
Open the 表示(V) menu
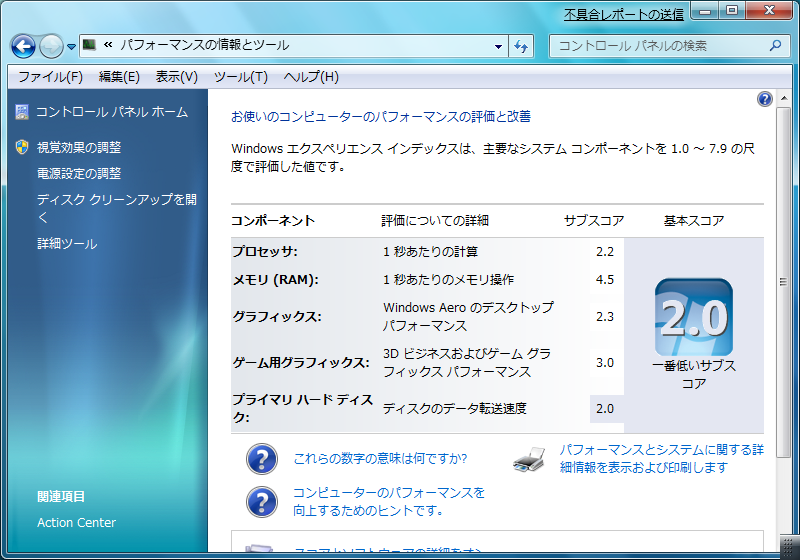(177, 77)
